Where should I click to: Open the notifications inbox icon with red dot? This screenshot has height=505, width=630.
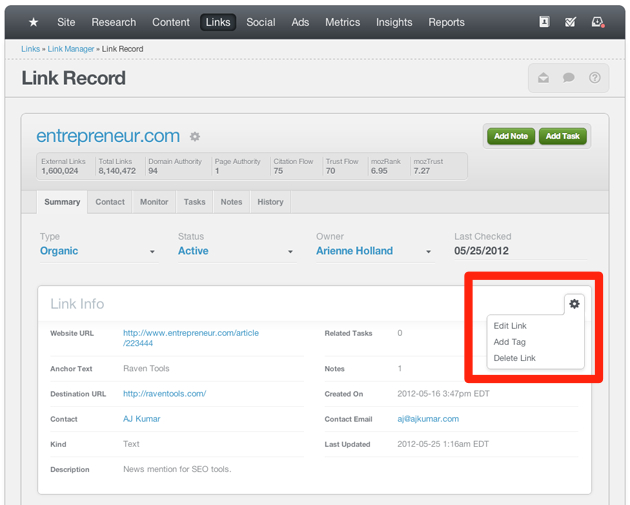598,22
